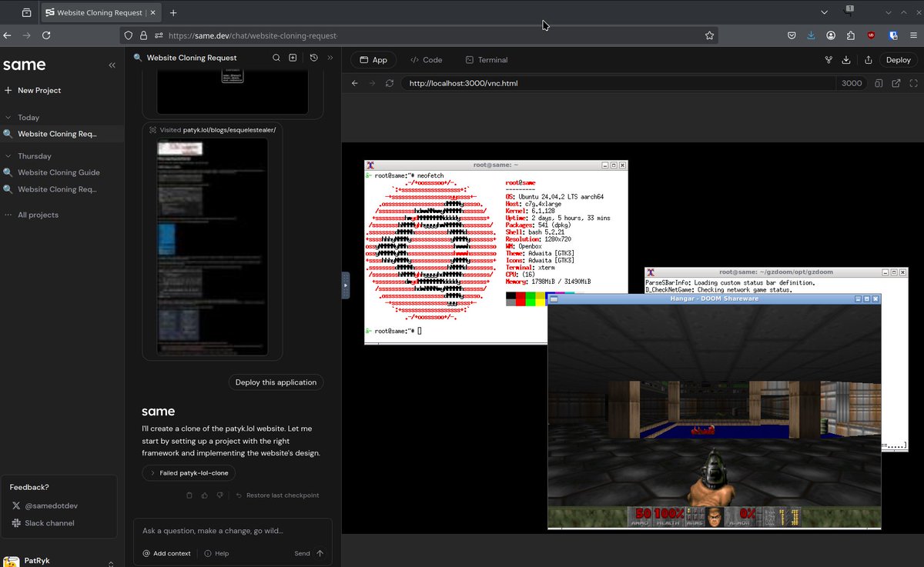Viewport: 924px width, 567px height.
Task: Switch to the App tab
Action: (x=373, y=60)
